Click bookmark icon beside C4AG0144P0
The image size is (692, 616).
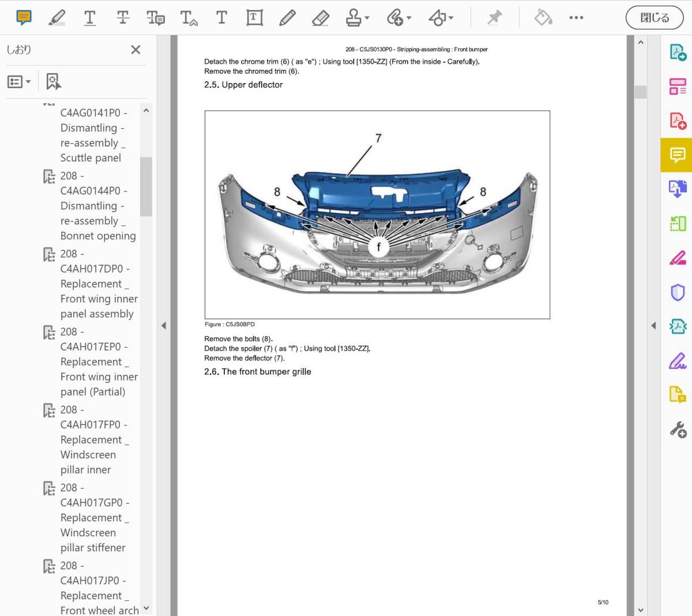point(49,176)
